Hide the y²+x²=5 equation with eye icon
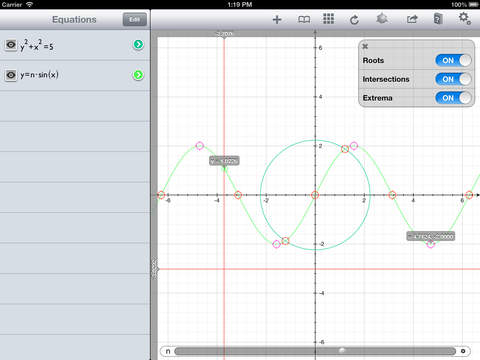 tap(11, 45)
